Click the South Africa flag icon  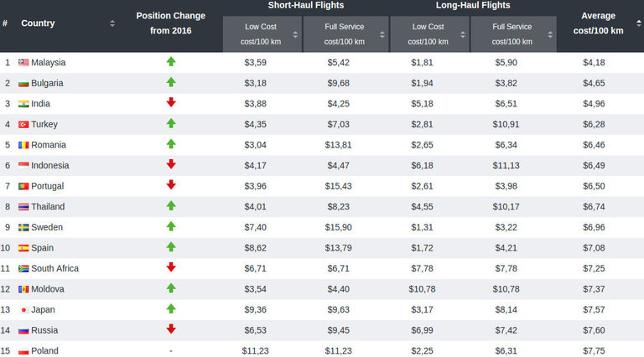tap(23, 269)
